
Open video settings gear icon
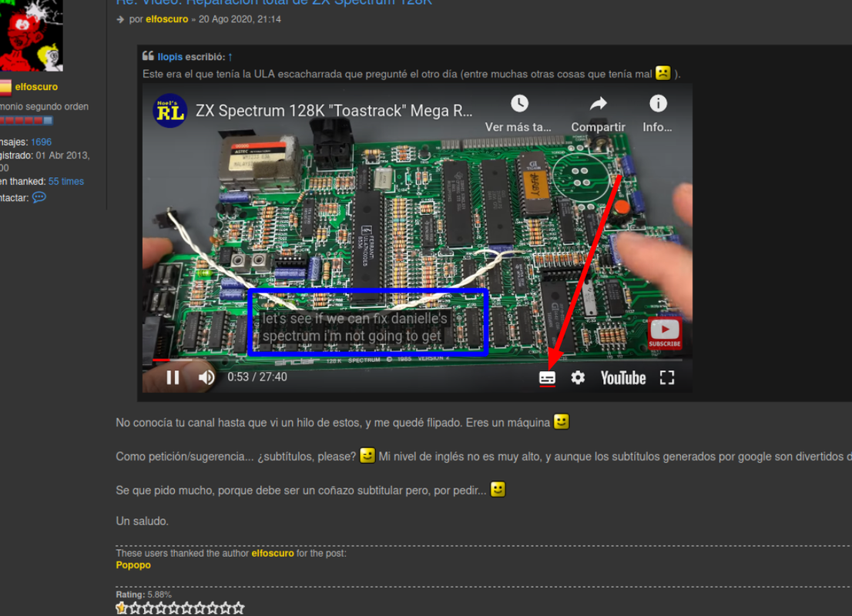(578, 377)
